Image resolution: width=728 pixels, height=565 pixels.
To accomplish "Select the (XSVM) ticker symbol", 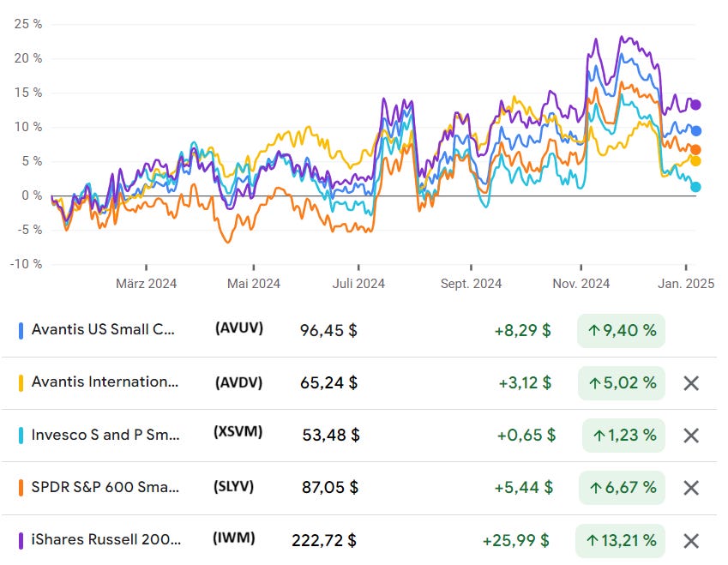I will (x=238, y=432).
